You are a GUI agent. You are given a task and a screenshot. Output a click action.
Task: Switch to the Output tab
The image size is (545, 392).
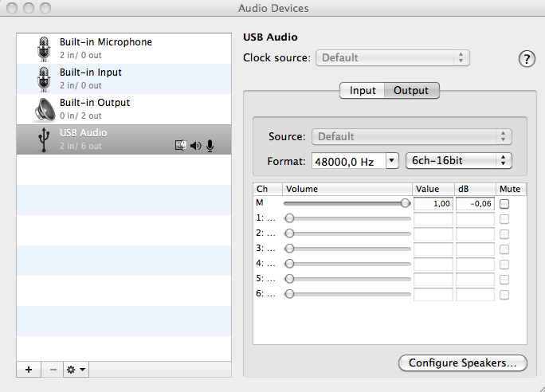411,91
